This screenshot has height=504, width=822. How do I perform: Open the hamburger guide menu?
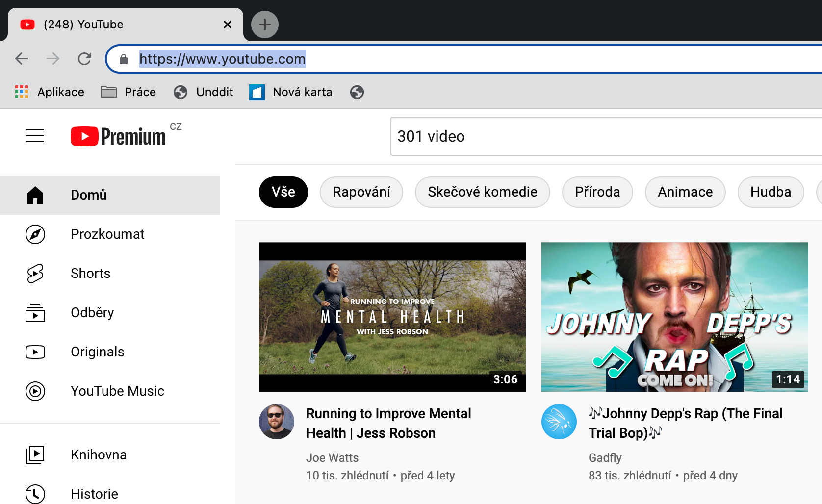pos(35,136)
